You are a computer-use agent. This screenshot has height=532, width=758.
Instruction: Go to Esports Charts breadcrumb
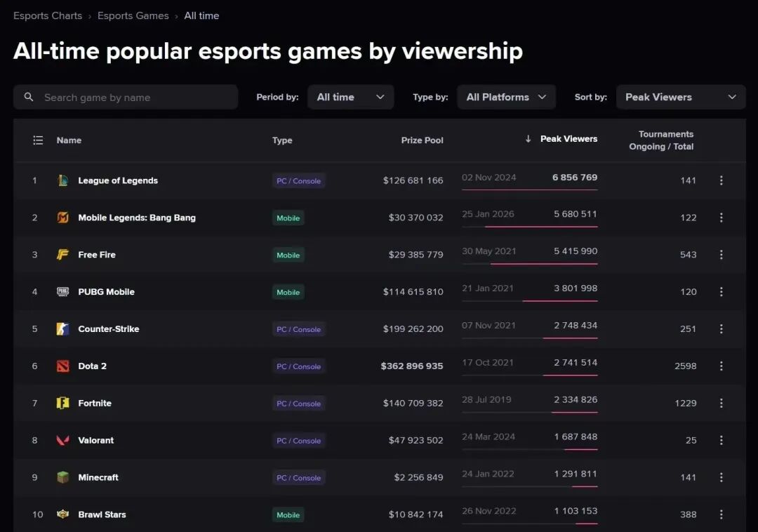[x=48, y=15]
